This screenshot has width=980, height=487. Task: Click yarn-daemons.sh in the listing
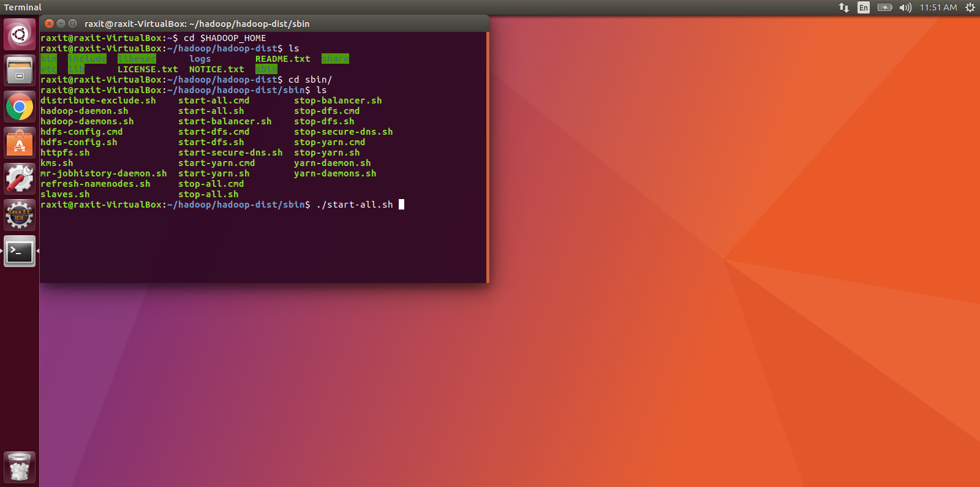click(335, 173)
